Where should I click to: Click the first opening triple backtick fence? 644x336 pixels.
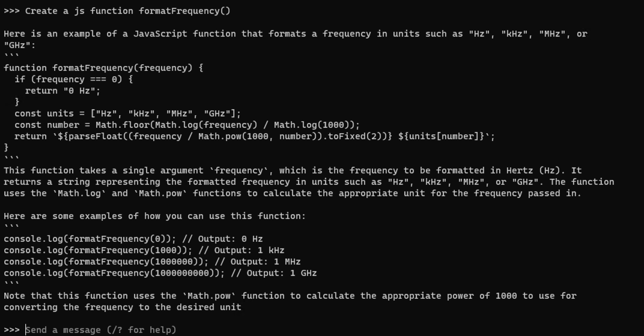point(11,55)
